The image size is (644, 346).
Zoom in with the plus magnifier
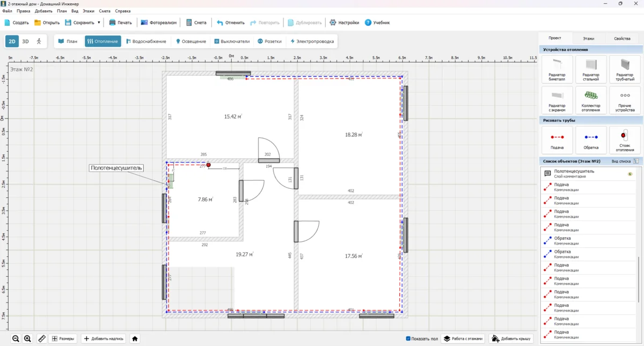pyautogui.click(x=27, y=338)
